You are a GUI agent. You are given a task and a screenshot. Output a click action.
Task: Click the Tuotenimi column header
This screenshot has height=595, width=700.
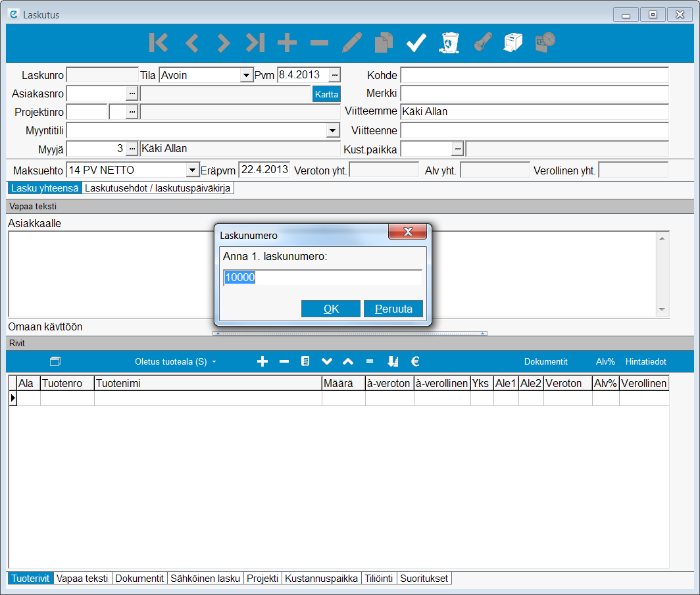click(x=208, y=383)
